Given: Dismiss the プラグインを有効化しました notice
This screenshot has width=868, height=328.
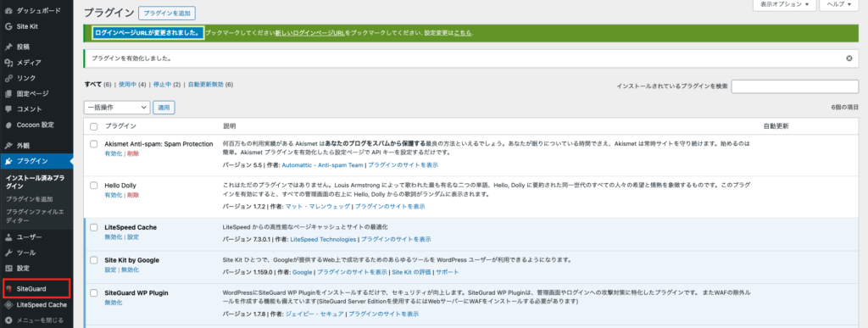Looking at the screenshot, I should point(849,58).
